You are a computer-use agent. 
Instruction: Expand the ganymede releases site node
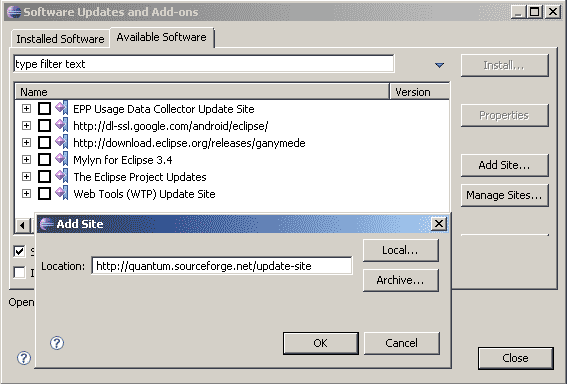tap(26, 142)
